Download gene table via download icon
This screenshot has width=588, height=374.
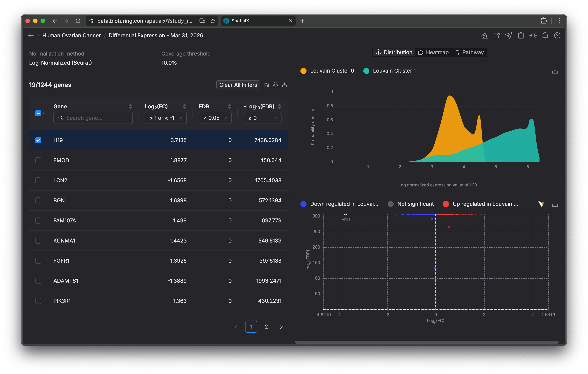coord(285,85)
